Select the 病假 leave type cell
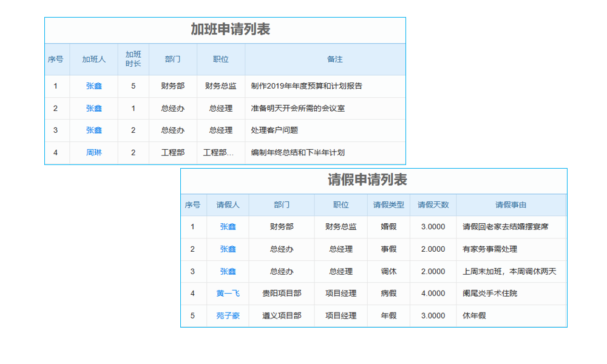607x364 pixels. tap(388, 293)
